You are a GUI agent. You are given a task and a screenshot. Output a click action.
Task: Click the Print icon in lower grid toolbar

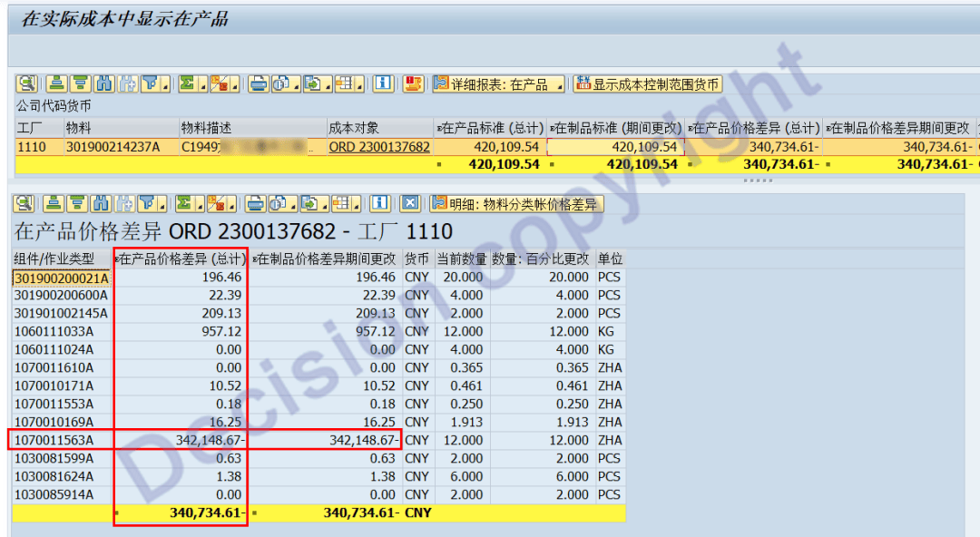coord(258,204)
